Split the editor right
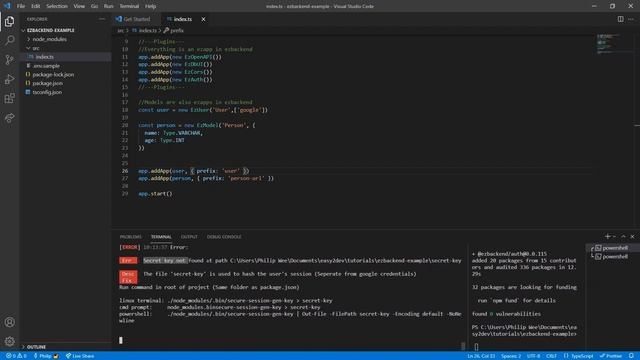 tap(620, 19)
